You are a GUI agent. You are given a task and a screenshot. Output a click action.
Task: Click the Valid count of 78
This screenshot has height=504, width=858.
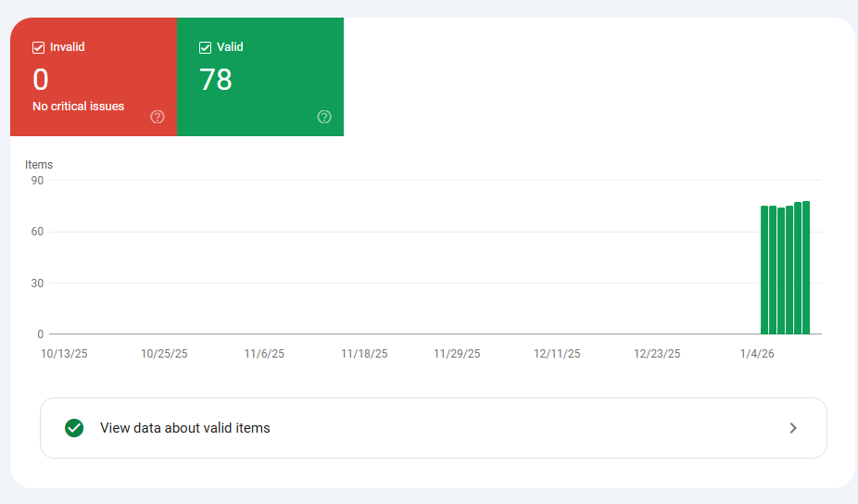click(216, 80)
